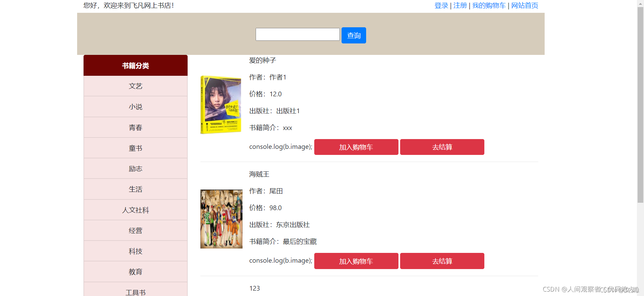
Task: Click the text 作者：尾田
Action: pos(266,191)
